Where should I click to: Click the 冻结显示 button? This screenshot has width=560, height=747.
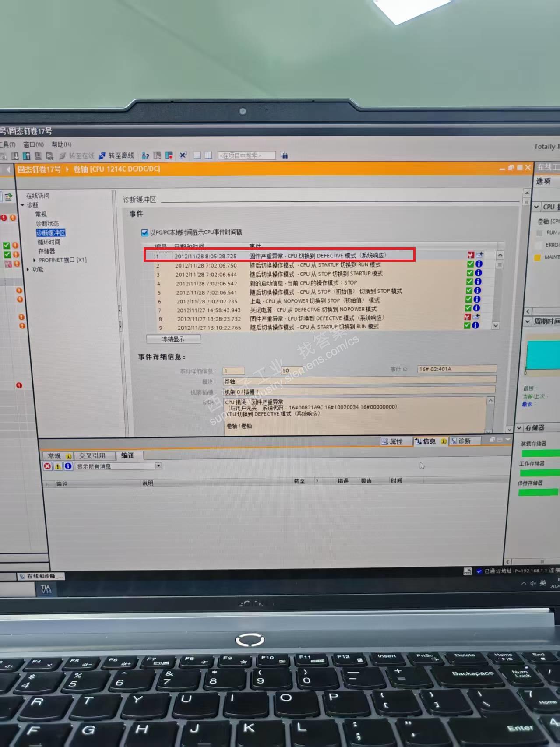[x=173, y=339]
